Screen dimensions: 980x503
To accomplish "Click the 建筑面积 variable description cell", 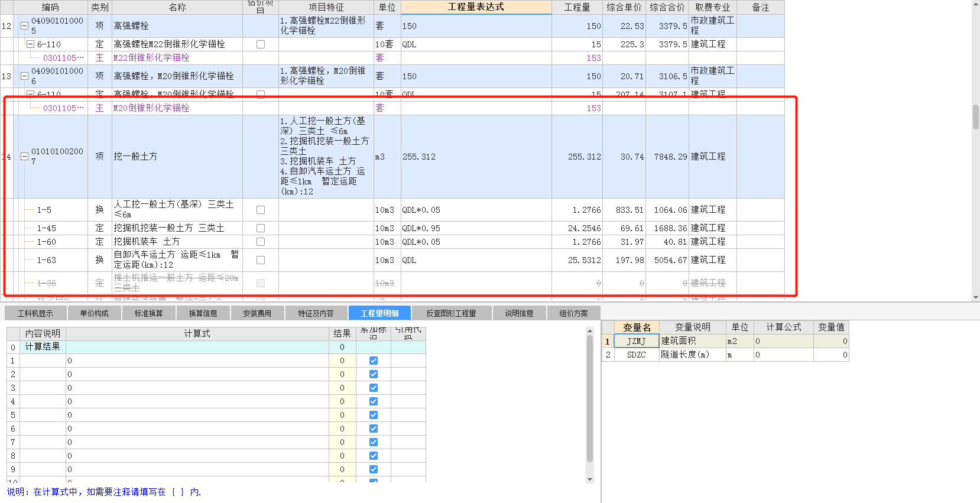I will (x=693, y=341).
